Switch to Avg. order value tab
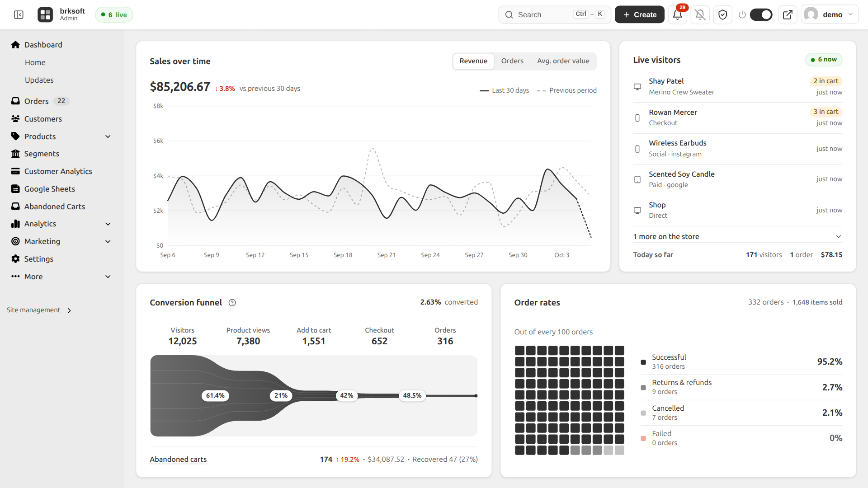 pyautogui.click(x=563, y=61)
